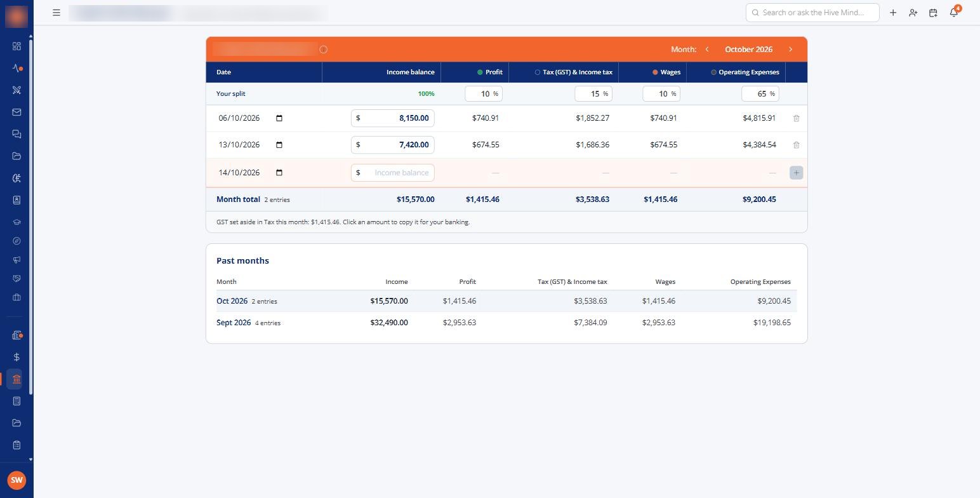
Task: Open the dollar sign icon in the sidebar
Action: 17,357
